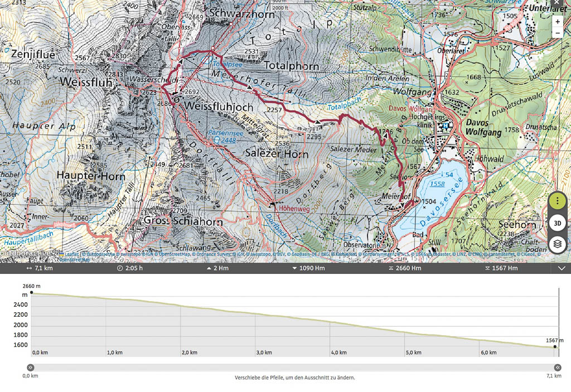Click the hospital icon at Hochgebirgsklinik
The height and width of the screenshot is (392, 571).
pyautogui.click(x=446, y=126)
